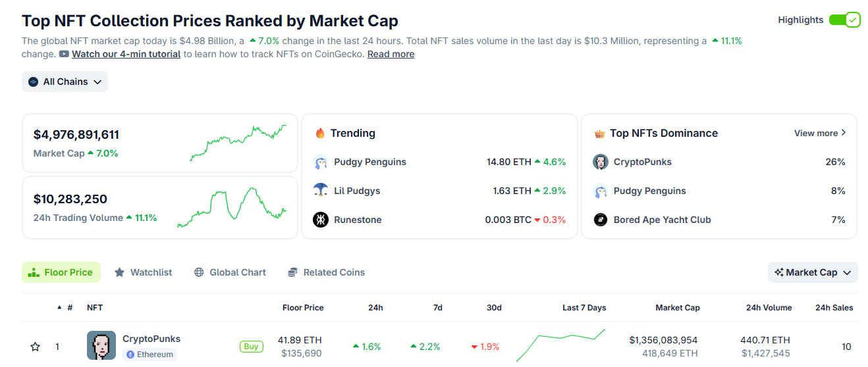Click the fire icon next to Trending
The height and width of the screenshot is (367, 868).
[320, 133]
